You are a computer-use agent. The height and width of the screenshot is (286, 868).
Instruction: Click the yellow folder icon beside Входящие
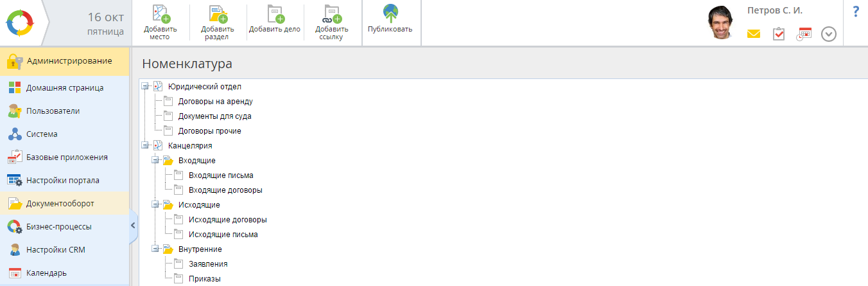tap(168, 160)
